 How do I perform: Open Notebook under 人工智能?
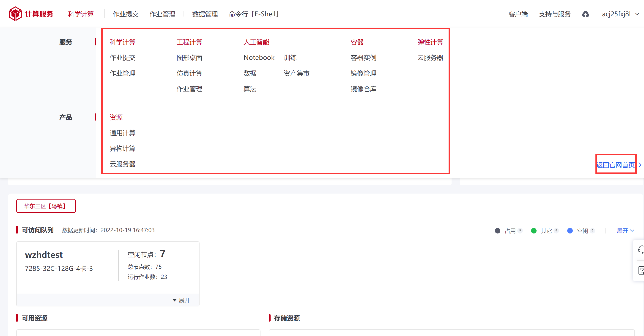[259, 58]
